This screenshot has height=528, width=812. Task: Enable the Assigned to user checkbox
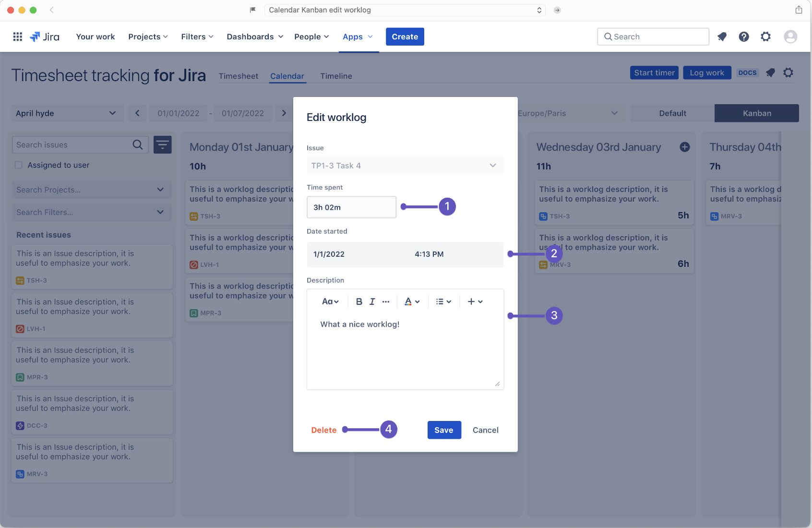click(18, 165)
